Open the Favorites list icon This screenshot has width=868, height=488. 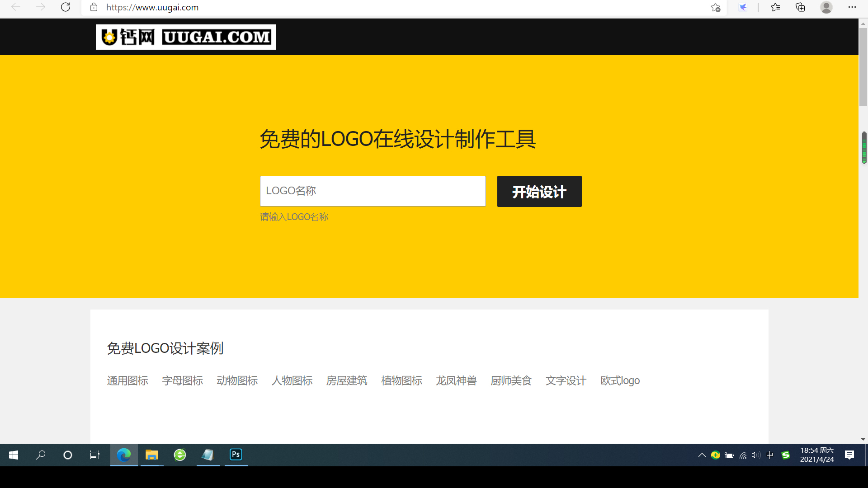[x=775, y=7]
